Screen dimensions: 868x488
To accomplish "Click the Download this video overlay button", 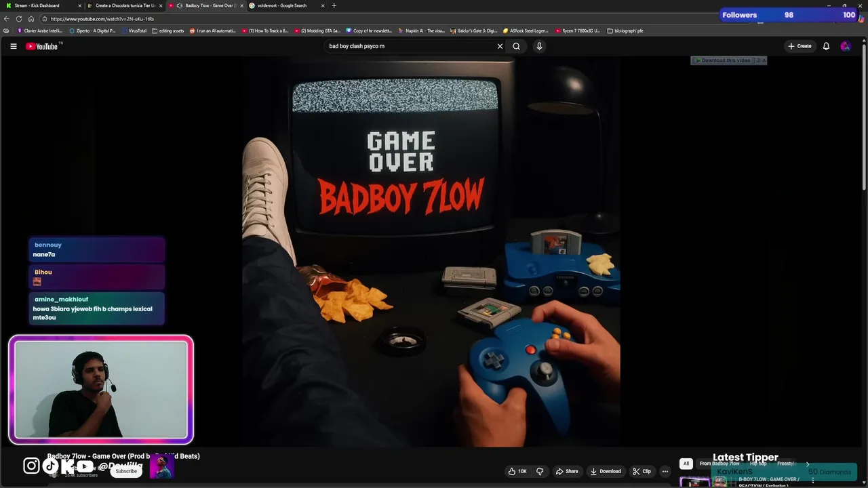I will [x=723, y=60].
